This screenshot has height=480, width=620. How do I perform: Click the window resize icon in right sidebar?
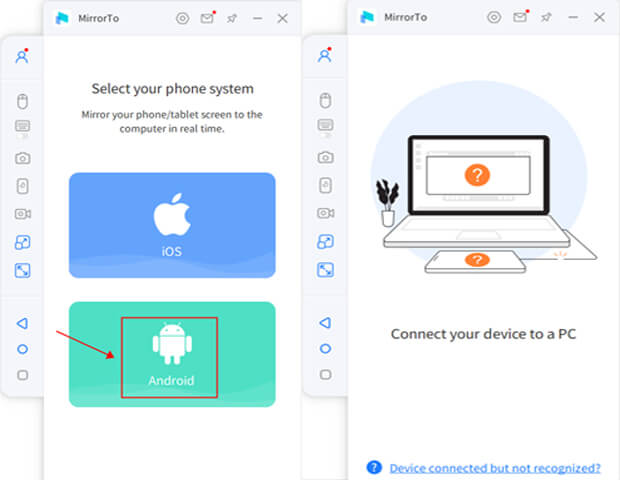(x=325, y=242)
